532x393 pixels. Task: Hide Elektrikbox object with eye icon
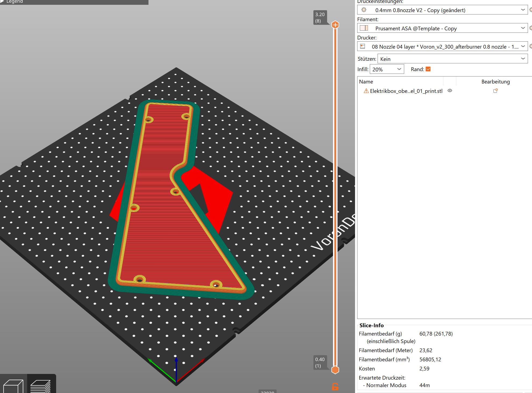pyautogui.click(x=450, y=91)
